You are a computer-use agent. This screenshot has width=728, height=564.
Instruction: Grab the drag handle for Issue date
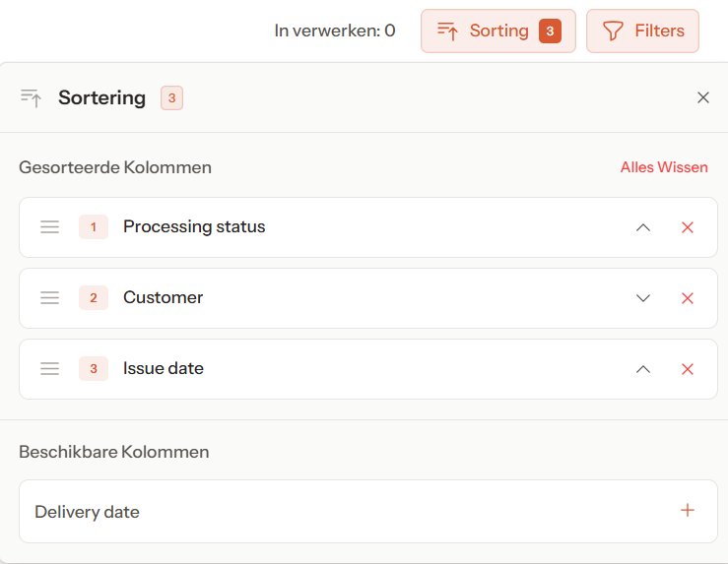point(50,369)
